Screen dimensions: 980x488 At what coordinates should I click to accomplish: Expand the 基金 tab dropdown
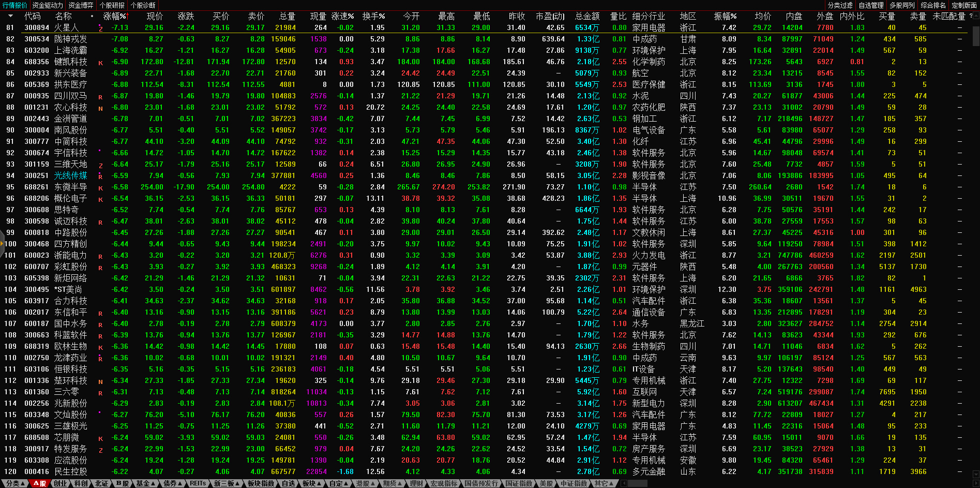point(145,483)
